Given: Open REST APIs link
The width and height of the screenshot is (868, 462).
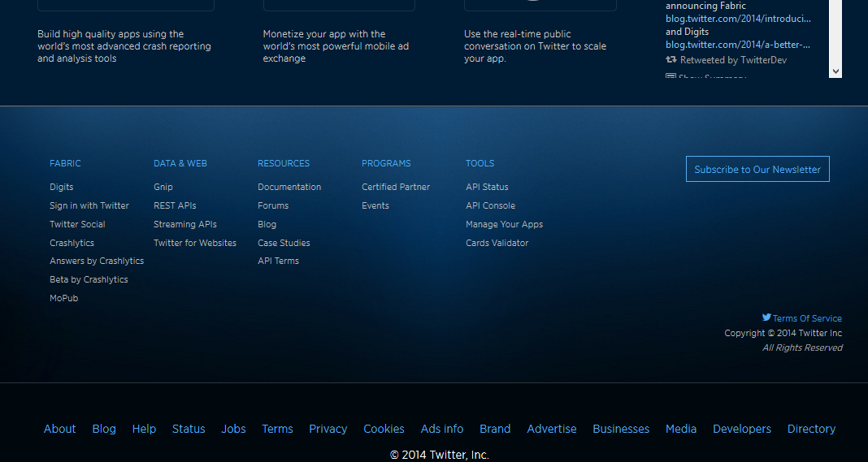Looking at the screenshot, I should [x=175, y=205].
